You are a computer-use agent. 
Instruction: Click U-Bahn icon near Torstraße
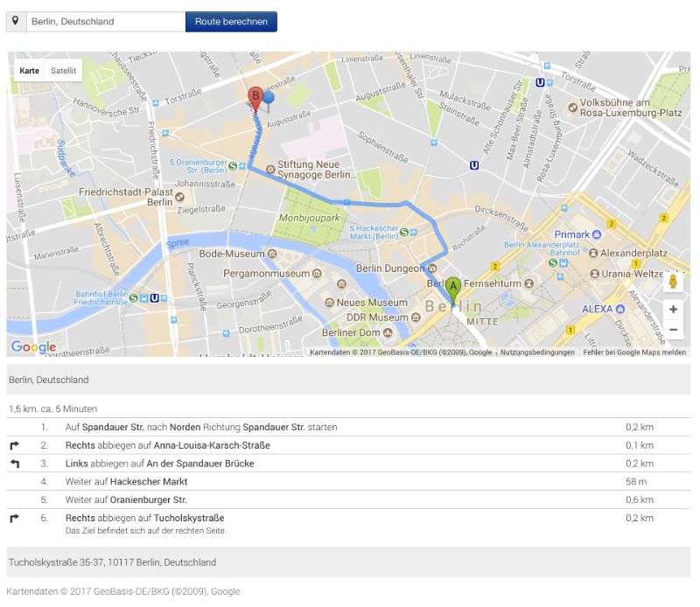[540, 82]
